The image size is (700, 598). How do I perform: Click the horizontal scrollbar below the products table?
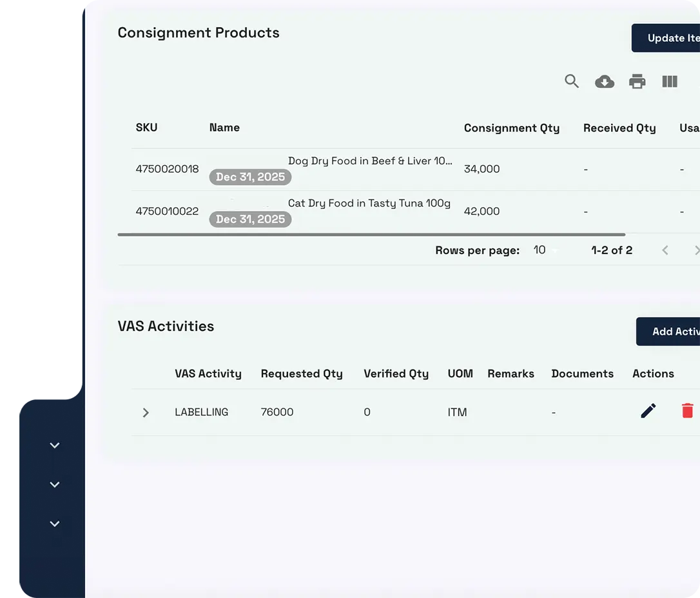point(371,234)
